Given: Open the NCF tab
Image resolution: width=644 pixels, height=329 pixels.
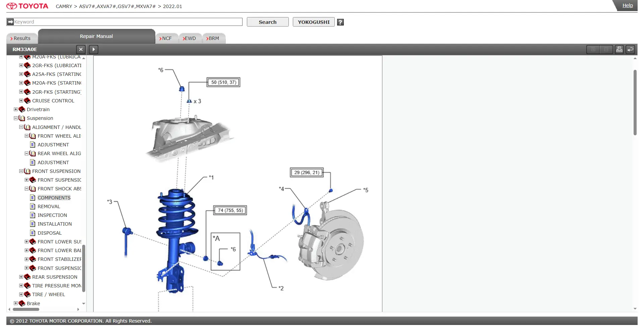Looking at the screenshot, I should 167,38.
